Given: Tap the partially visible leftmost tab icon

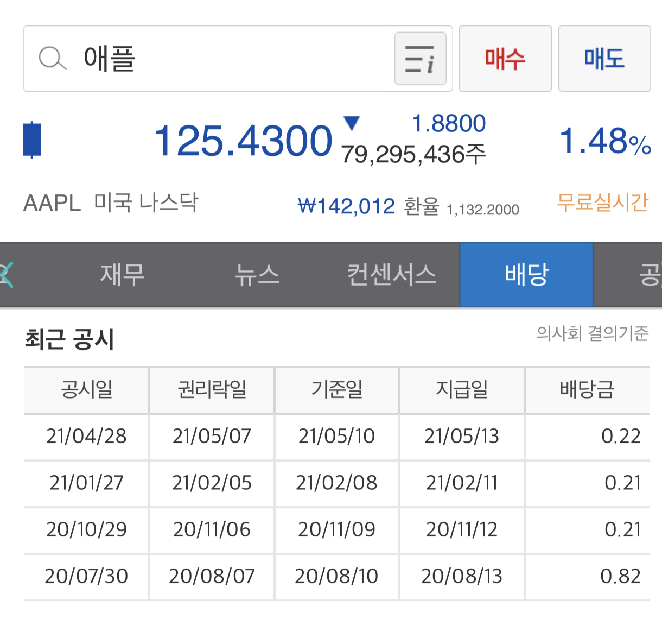Looking at the screenshot, I should (6, 274).
